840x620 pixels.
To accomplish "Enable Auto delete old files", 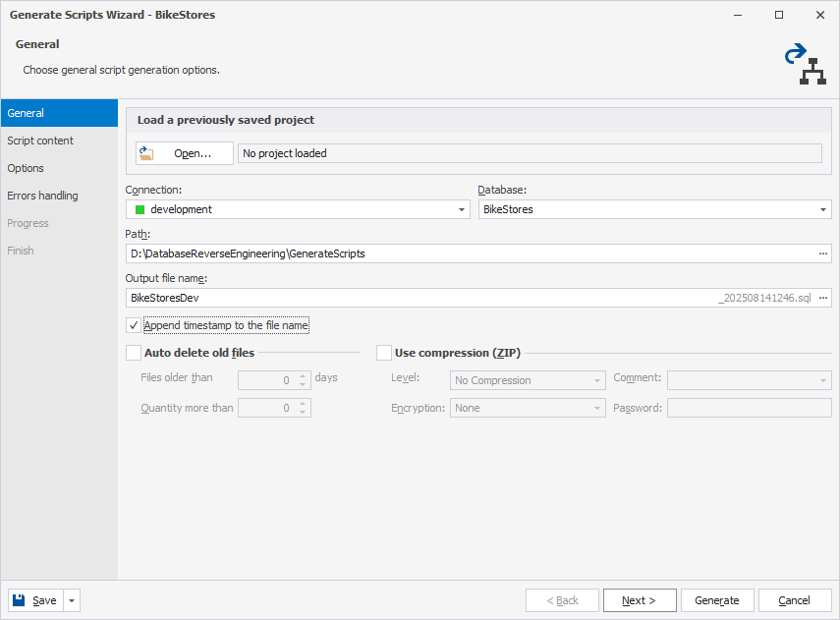I will click(x=135, y=353).
